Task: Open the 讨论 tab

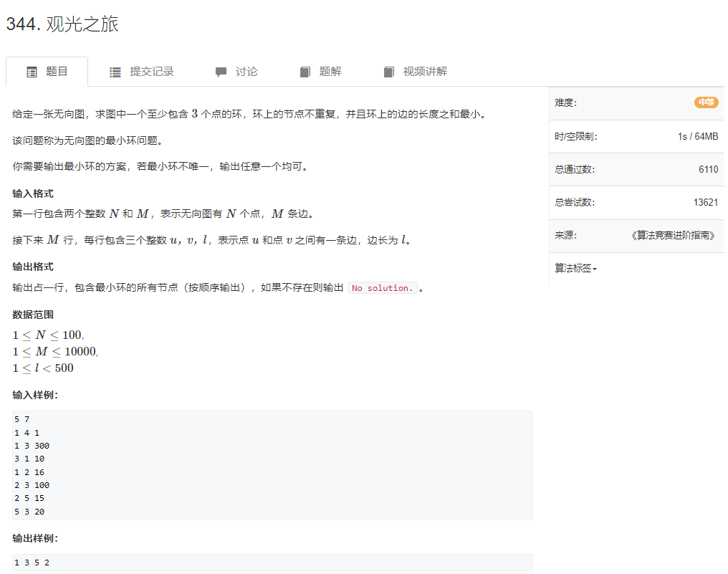Action: (x=246, y=72)
